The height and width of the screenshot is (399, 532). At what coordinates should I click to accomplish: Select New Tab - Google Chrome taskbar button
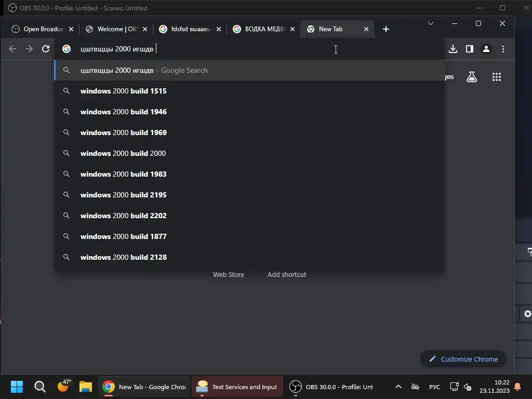144,387
